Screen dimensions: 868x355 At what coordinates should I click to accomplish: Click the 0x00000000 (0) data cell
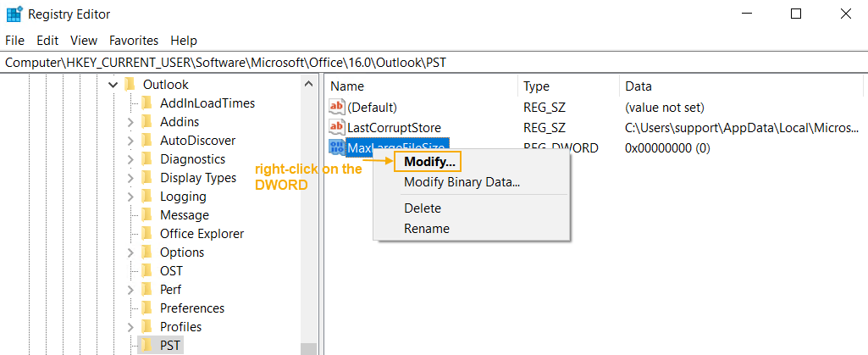pyautogui.click(x=667, y=148)
